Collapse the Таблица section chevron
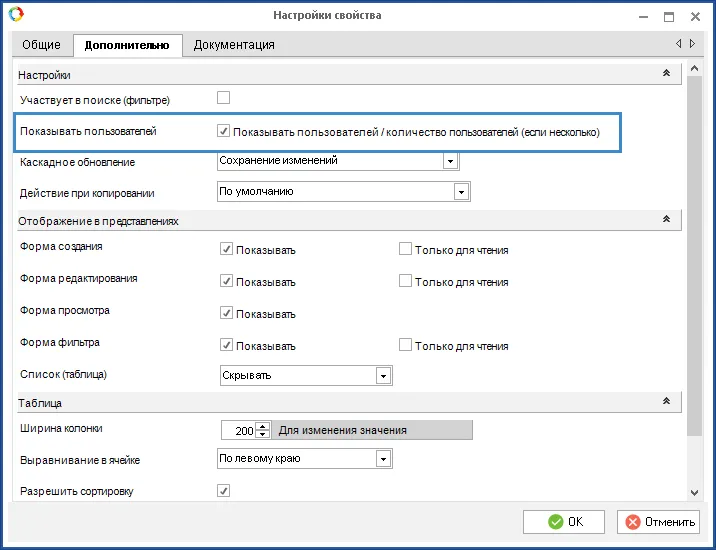The height and width of the screenshot is (550, 716). (666, 402)
